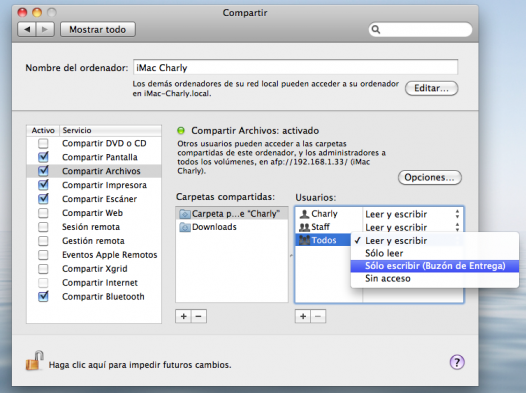
Task: Click the Nombre del ordenador field
Action: point(296,67)
